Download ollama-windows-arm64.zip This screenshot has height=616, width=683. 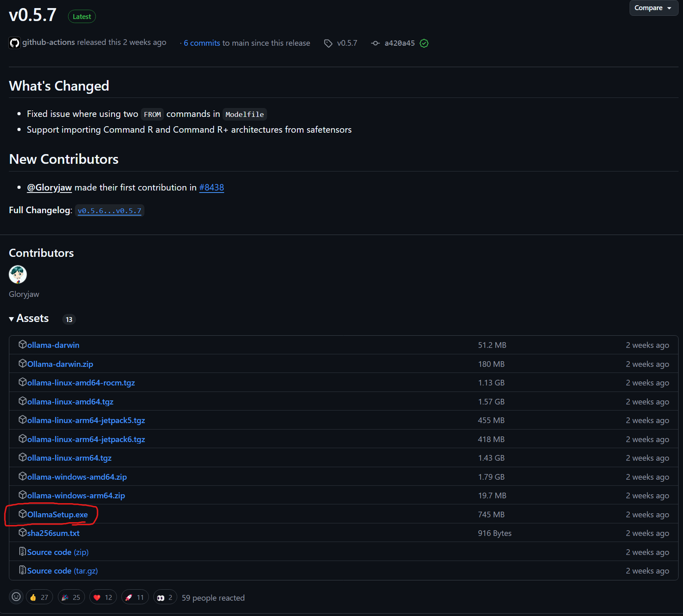76,495
